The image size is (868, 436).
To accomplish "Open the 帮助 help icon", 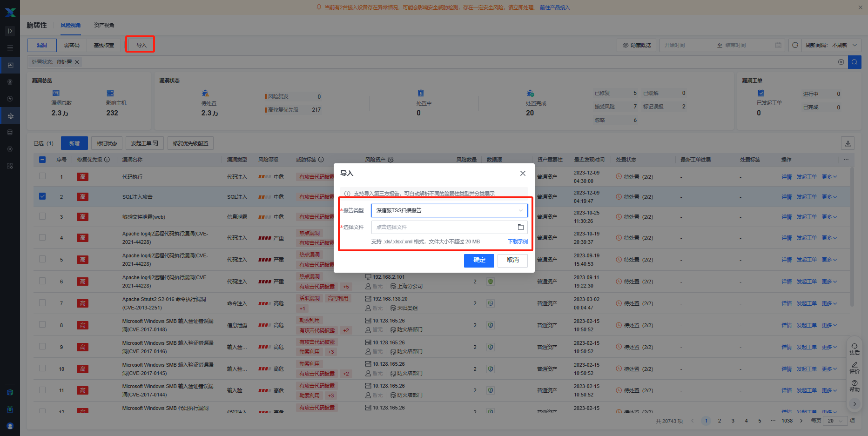I will tap(855, 386).
